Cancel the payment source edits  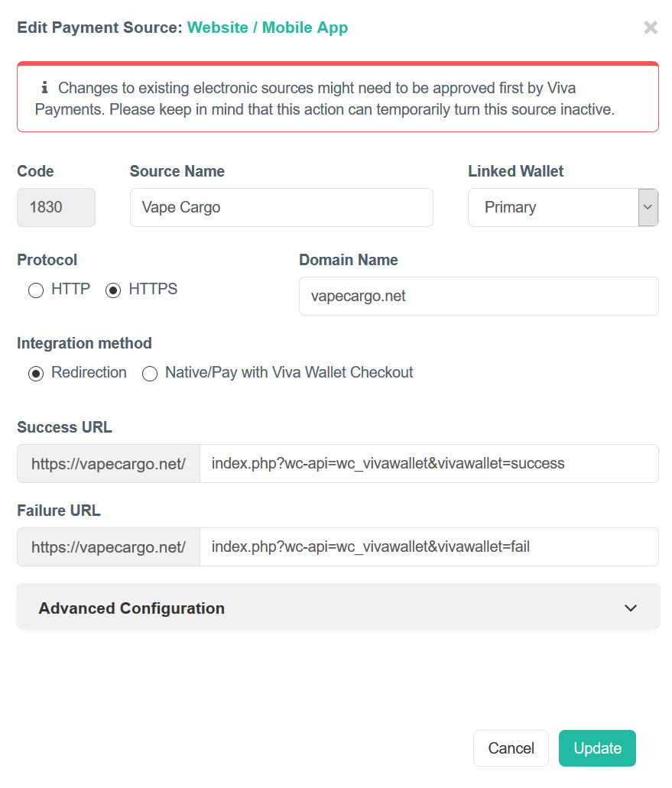tap(511, 748)
